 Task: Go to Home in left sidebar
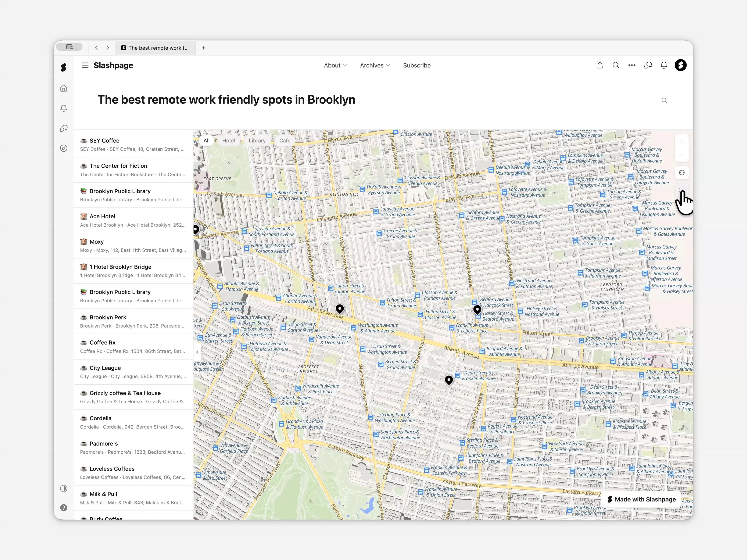click(64, 88)
